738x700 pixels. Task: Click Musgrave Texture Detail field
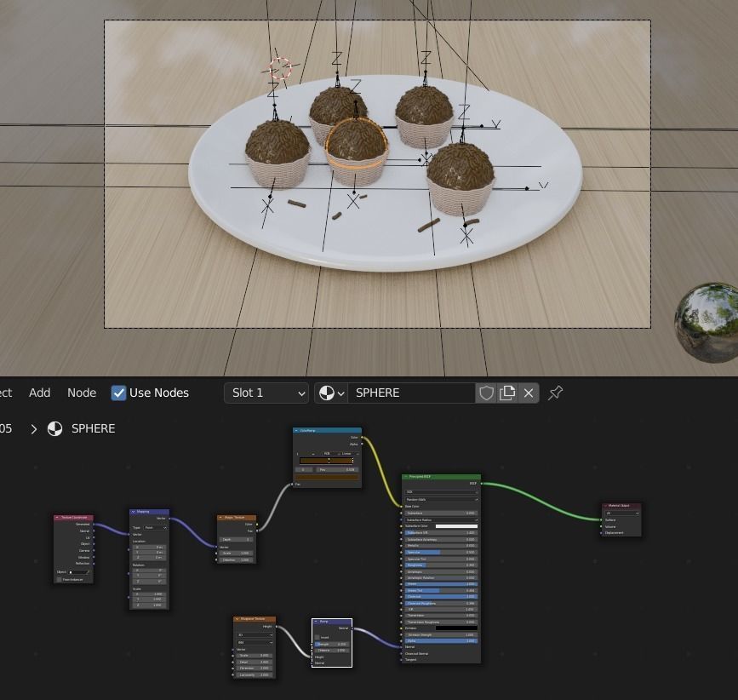255,663
